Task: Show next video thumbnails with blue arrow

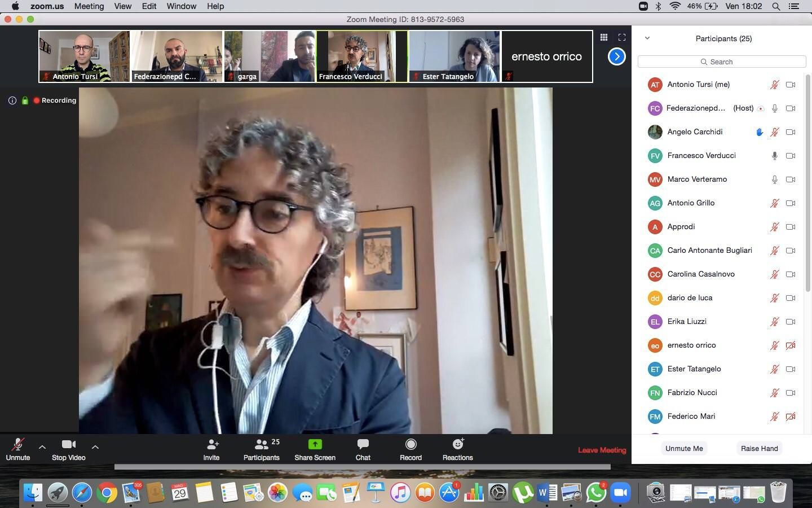Action: (616, 56)
